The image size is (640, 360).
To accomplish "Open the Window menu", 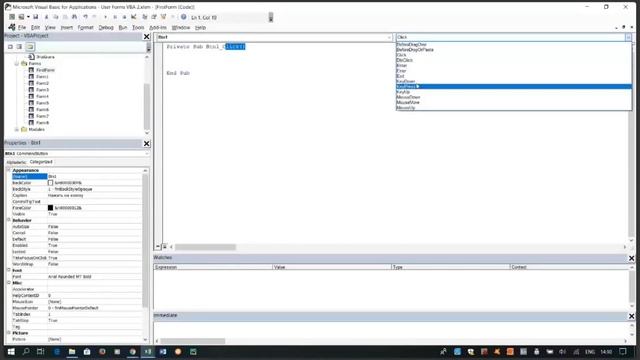I will (180, 27).
